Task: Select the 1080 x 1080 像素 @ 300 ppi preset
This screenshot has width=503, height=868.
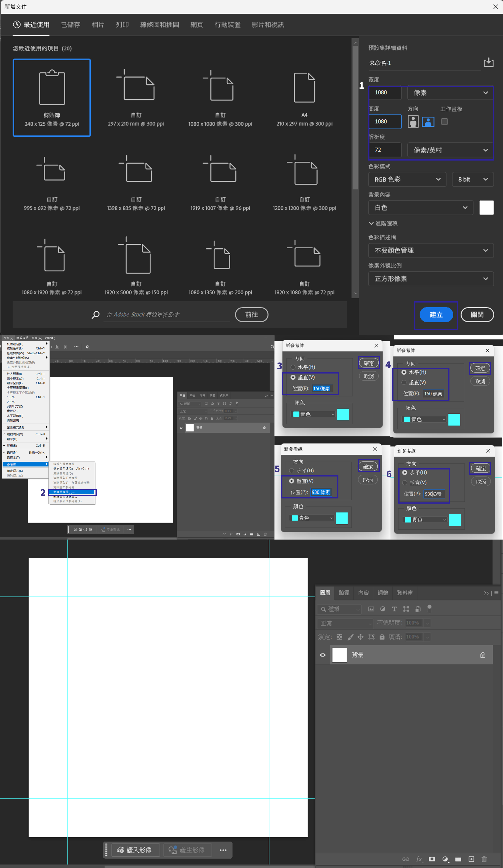Action: [220, 98]
